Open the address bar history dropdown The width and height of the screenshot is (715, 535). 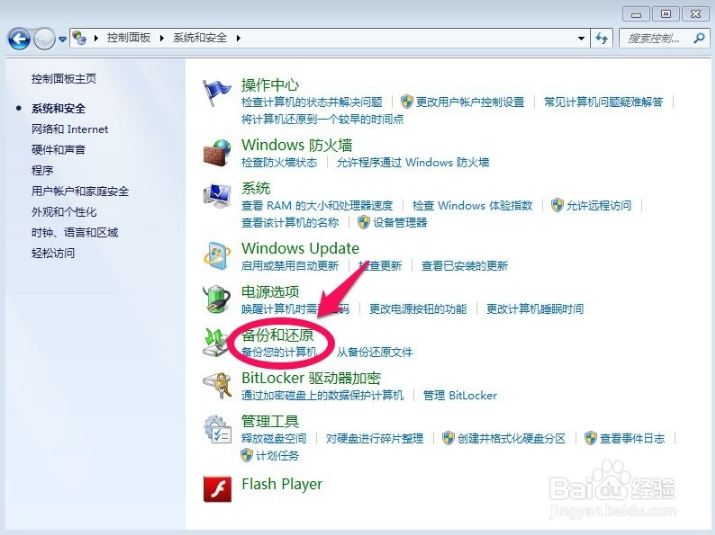coord(583,38)
